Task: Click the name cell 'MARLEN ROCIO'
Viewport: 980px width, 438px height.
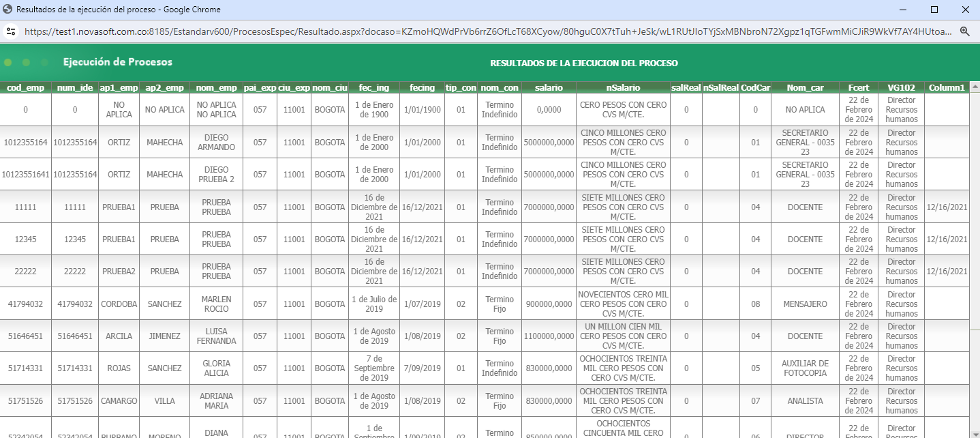Action: [x=217, y=304]
